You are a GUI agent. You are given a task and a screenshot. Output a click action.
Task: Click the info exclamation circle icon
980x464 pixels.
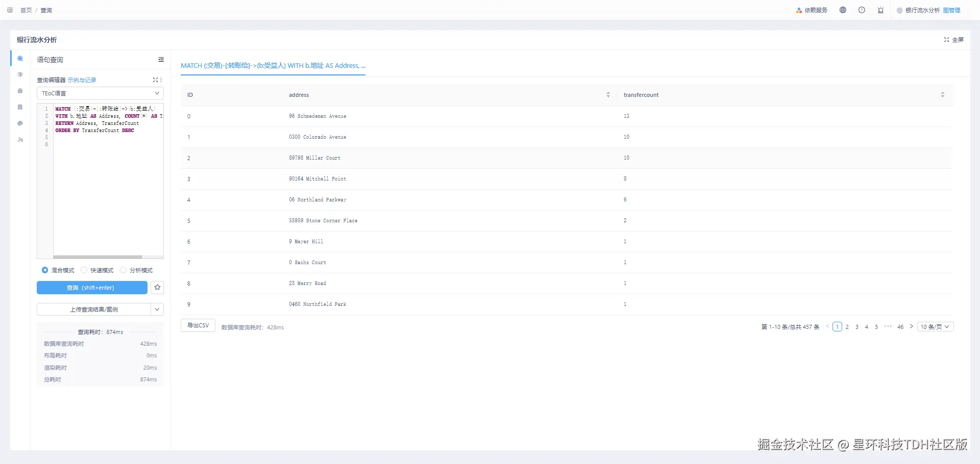point(862,10)
